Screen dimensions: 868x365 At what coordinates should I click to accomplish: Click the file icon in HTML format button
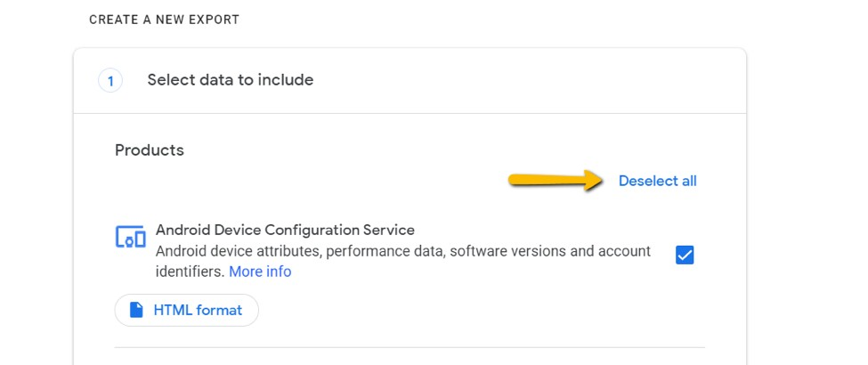(136, 310)
